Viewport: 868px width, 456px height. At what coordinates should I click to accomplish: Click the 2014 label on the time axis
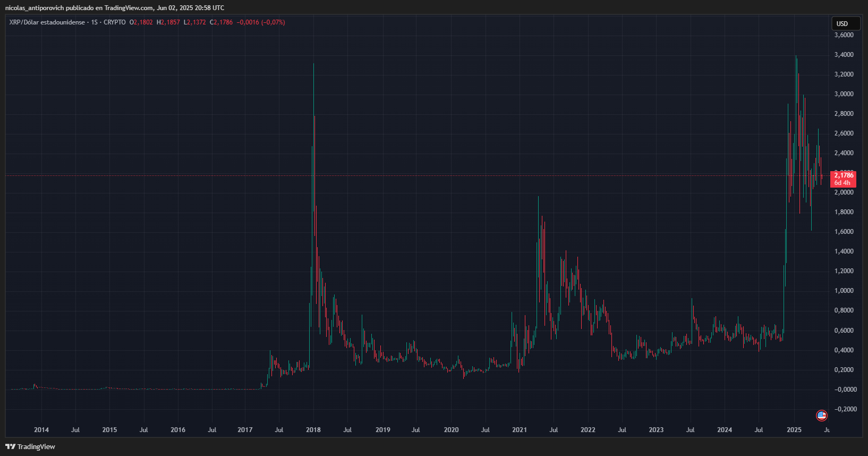tap(41, 430)
